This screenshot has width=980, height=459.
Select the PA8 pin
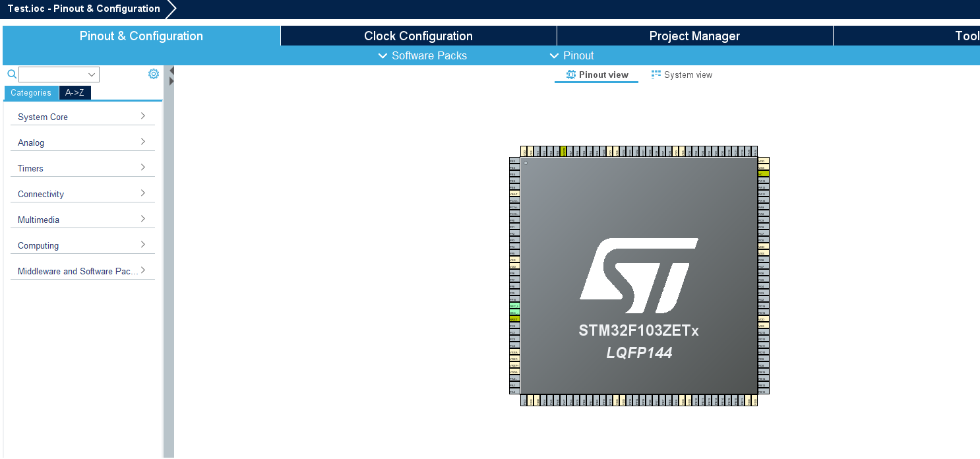tap(764, 213)
